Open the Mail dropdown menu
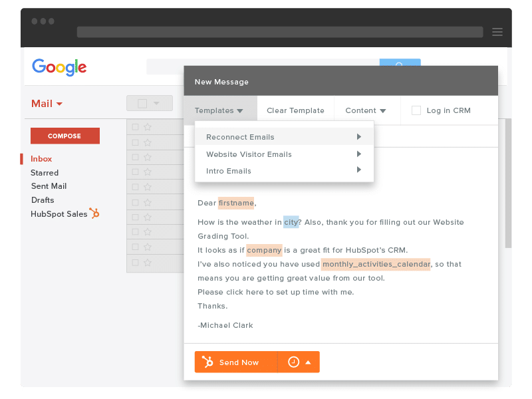532x399 pixels. pos(47,104)
